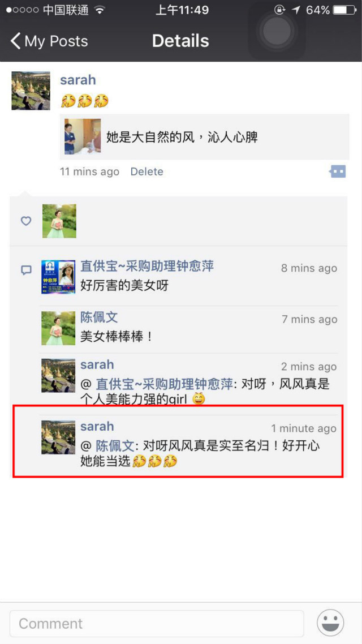Tap the comment bubble icon beside Delete
Screen dimensions: 362x644
(x=338, y=171)
